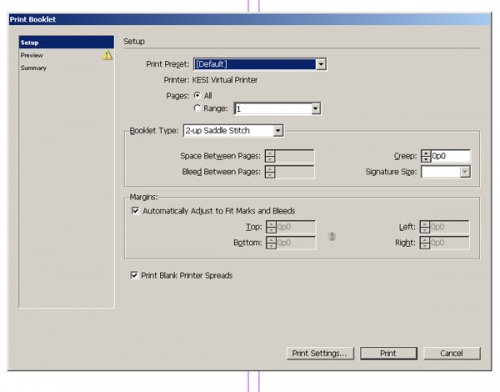Click the Right margin field
Viewport: 500px width, 392px height.
click(449, 242)
